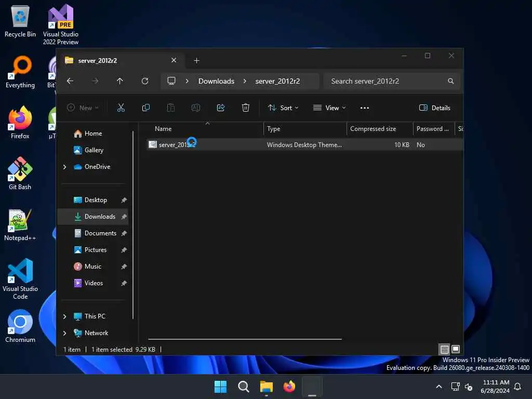Click Downloads in the address breadcrumb
The image size is (532, 399).
(217, 81)
